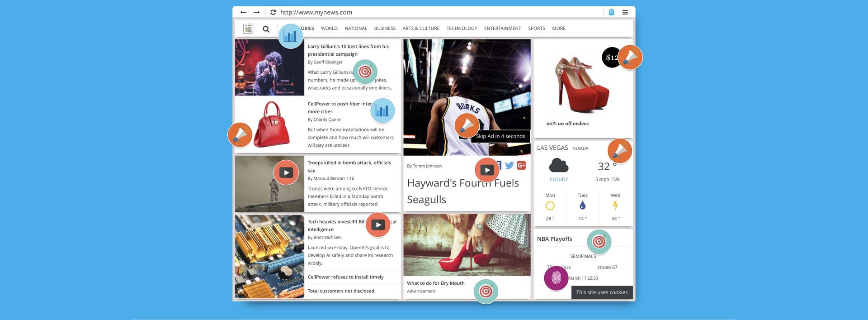
Task: Click the "By Brett Michaels" byline
Action: [324, 237]
